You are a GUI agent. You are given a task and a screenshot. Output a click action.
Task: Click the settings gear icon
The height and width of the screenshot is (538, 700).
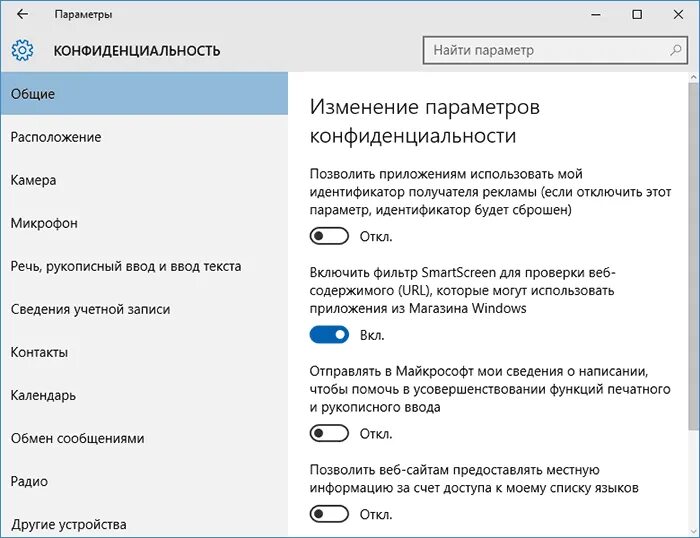[22, 50]
